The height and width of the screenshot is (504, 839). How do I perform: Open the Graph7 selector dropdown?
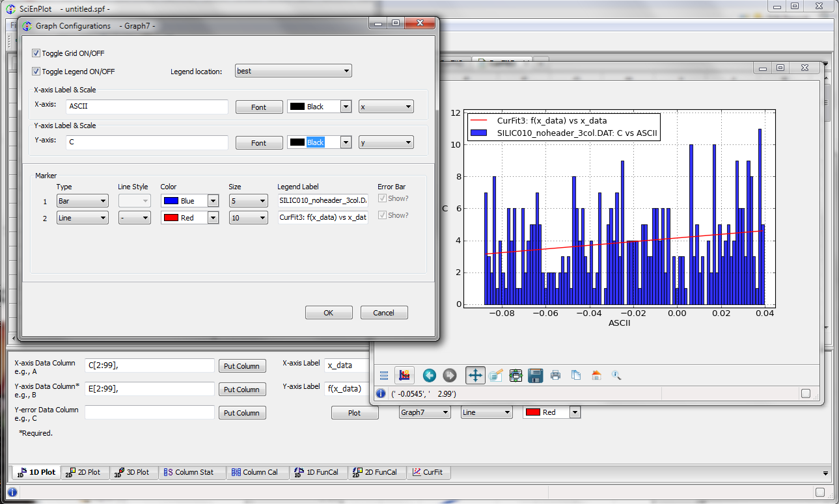click(x=424, y=412)
